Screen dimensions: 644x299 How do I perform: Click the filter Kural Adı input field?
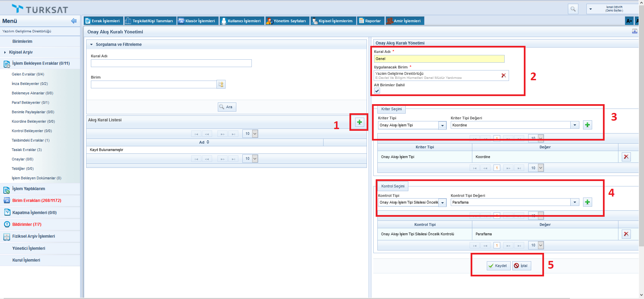point(171,63)
